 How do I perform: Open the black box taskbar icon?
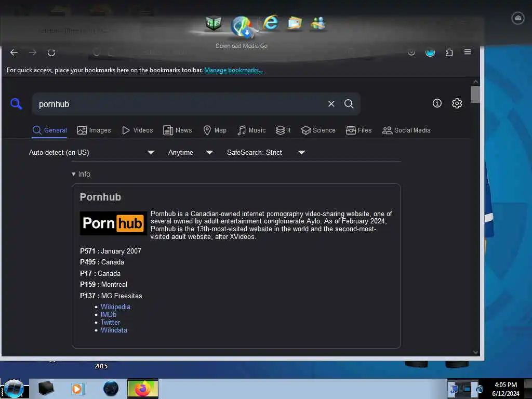(x=46, y=389)
